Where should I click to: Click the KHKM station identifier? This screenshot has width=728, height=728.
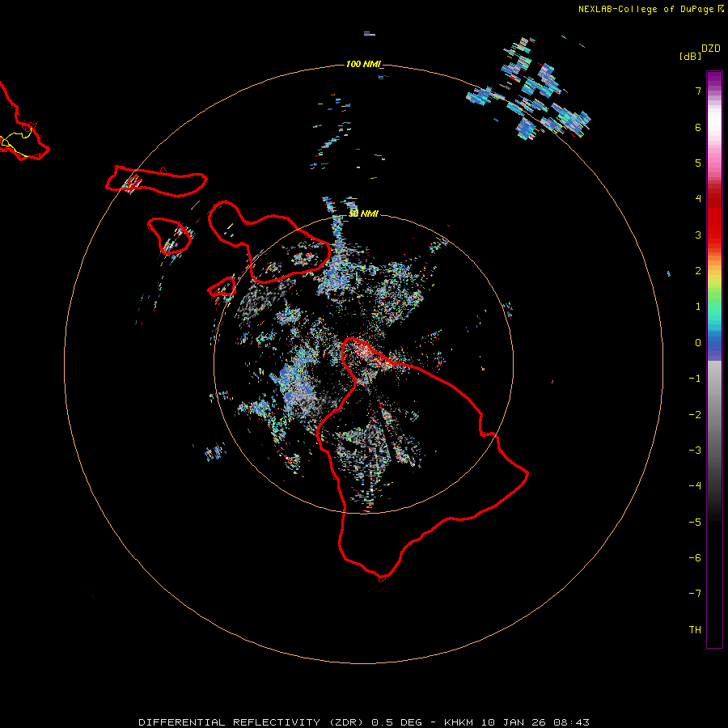459,722
